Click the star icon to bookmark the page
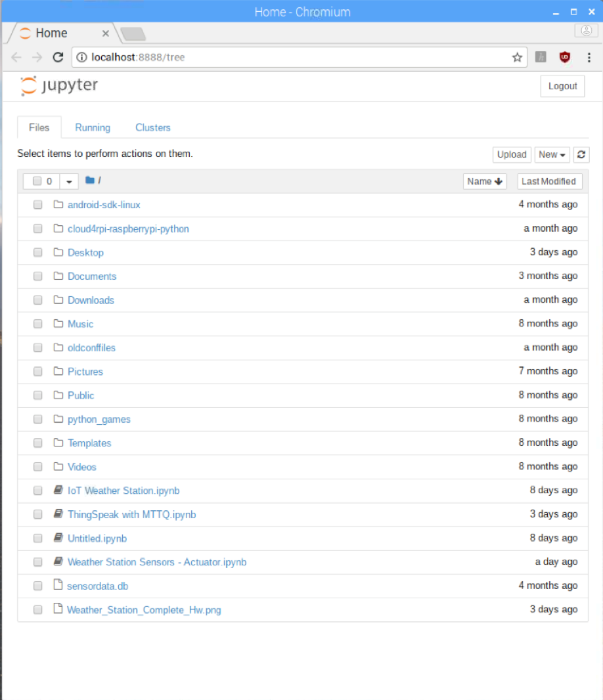Screen dimensions: 603x700 click(x=516, y=57)
